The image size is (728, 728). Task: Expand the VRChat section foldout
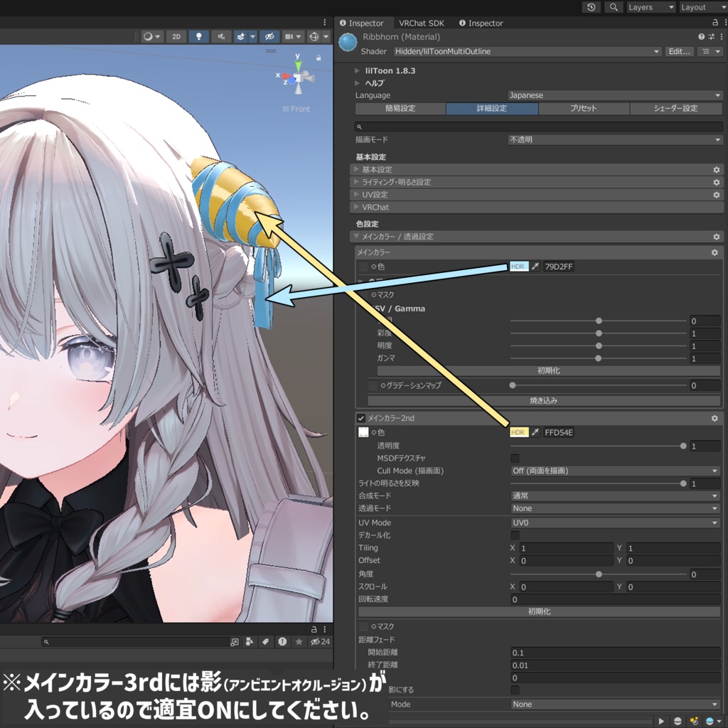click(356, 207)
